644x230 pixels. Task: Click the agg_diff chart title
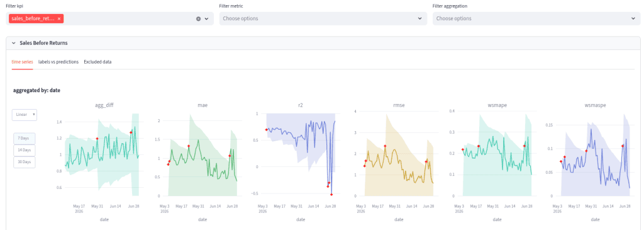104,105
